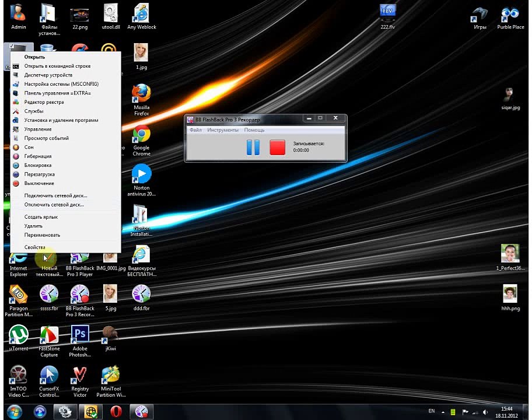Select the Файлы установ... folder icon

(x=49, y=19)
